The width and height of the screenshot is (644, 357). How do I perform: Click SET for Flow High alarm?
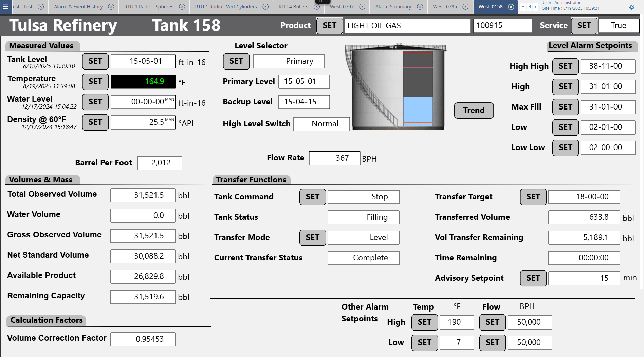coord(493,322)
